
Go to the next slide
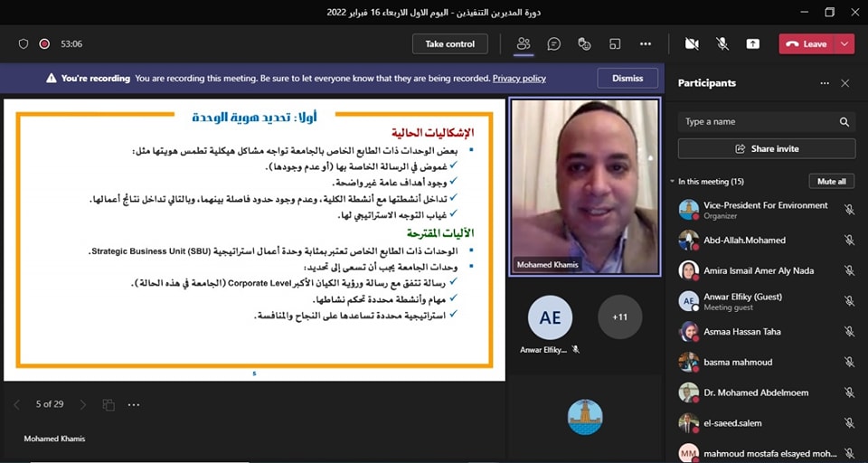83,404
